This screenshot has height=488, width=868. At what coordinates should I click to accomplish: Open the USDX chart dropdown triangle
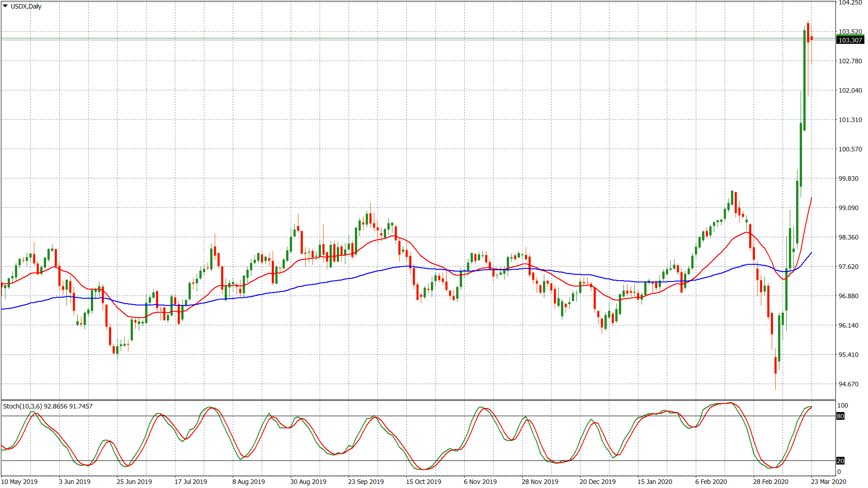pyautogui.click(x=5, y=6)
